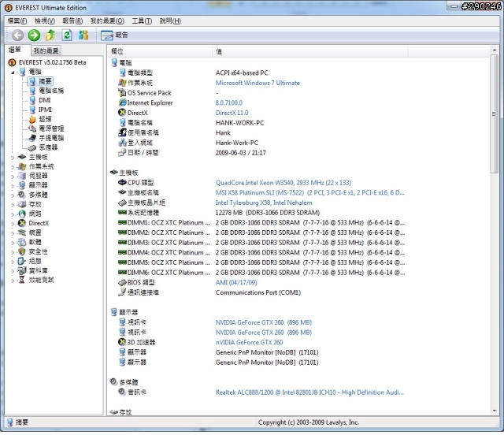Expand the 存放 storage tree node
Screen dimensions: 504x435
coord(13,205)
